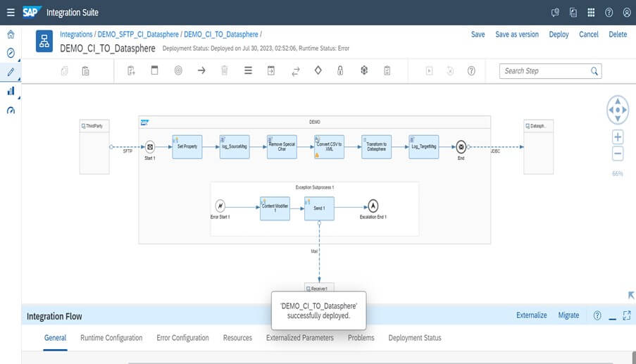Select the process pool palette icon
The image size is (636, 364).
[154, 70]
